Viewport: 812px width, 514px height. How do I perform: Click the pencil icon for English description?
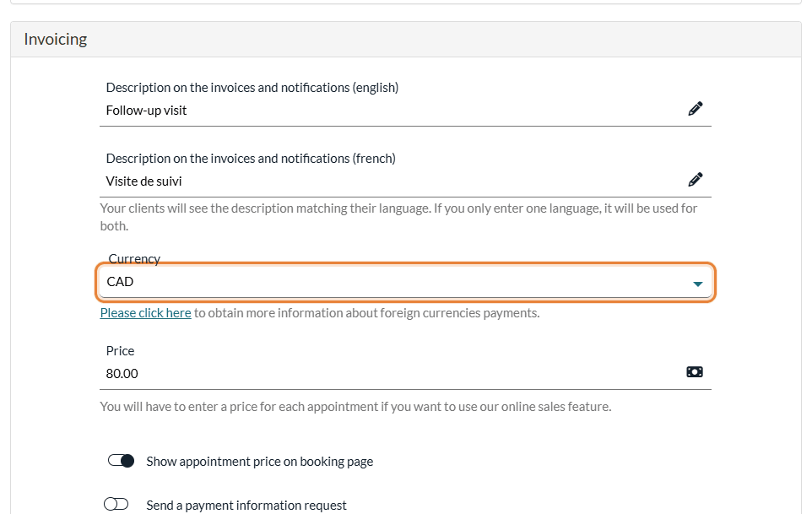[x=695, y=109]
